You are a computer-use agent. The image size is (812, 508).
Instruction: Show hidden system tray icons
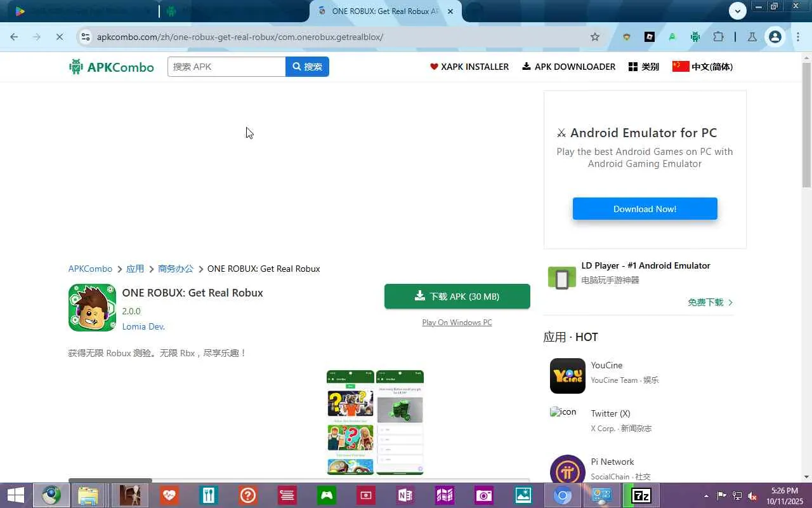(x=706, y=496)
